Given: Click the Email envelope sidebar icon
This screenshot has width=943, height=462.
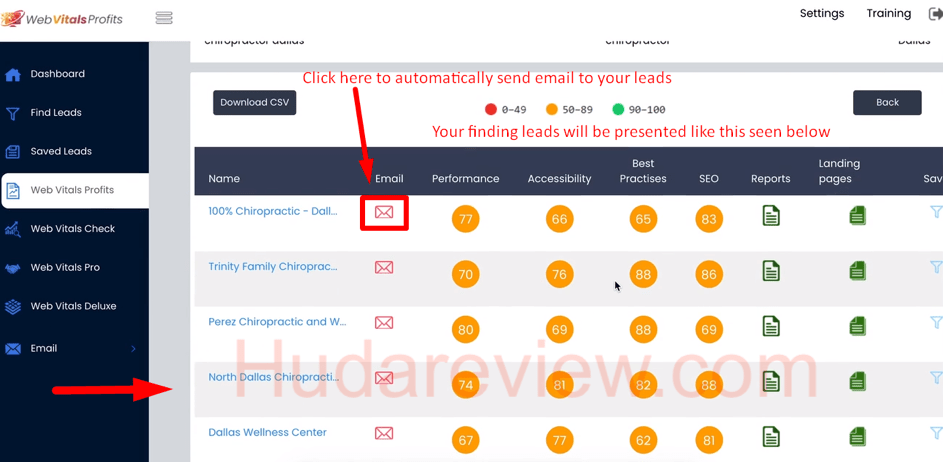Looking at the screenshot, I should click(x=13, y=349).
